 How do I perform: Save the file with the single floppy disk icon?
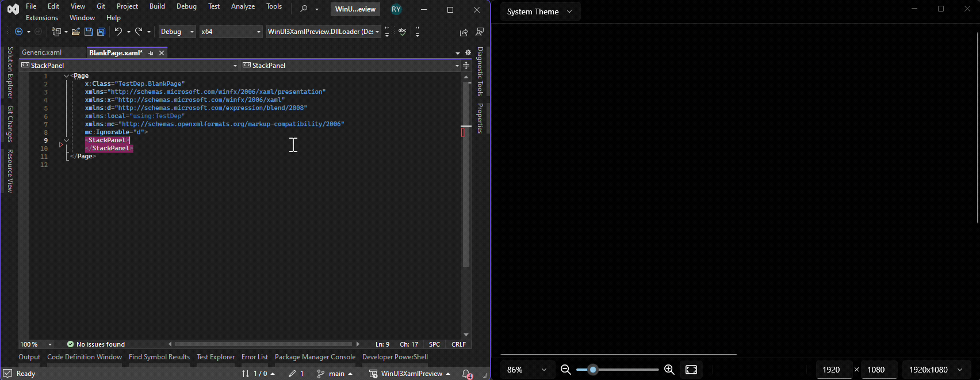tap(89, 32)
